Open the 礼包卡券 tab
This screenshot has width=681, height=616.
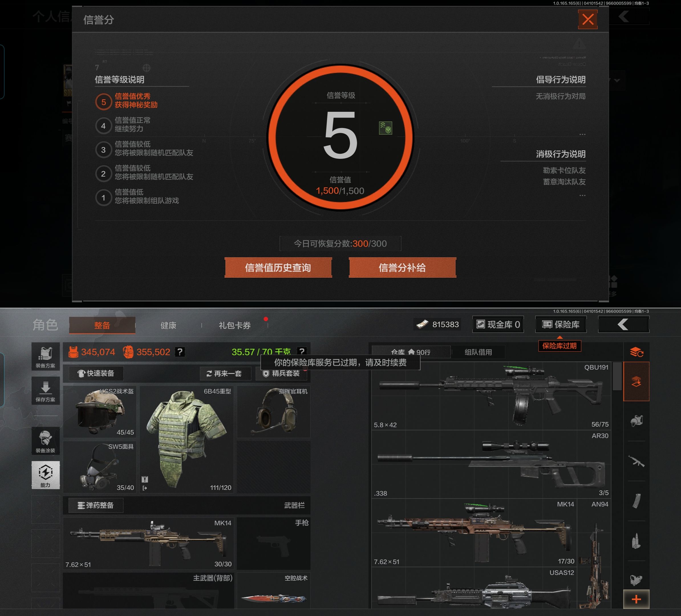point(234,325)
